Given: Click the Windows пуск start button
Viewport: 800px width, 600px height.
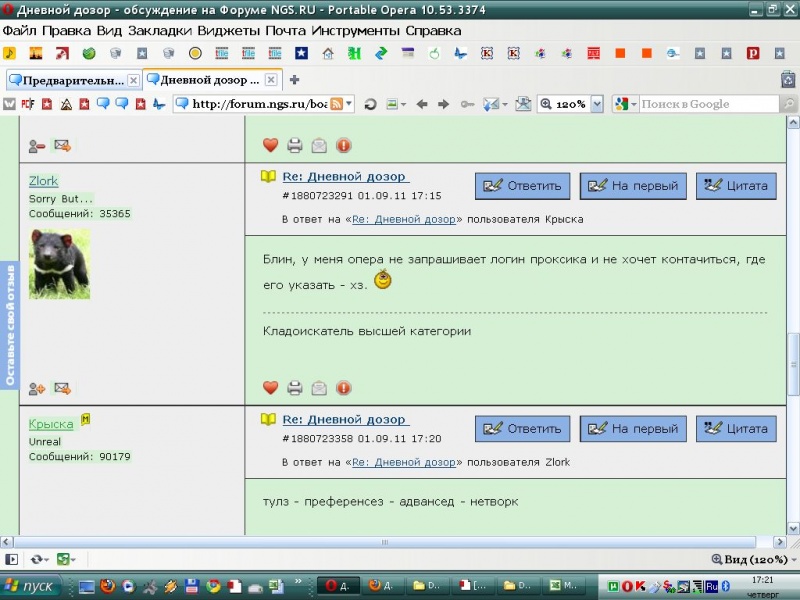Looking at the screenshot, I should point(31,586).
